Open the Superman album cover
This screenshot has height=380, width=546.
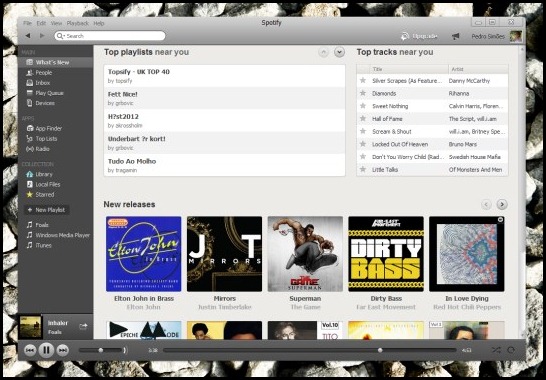point(305,254)
